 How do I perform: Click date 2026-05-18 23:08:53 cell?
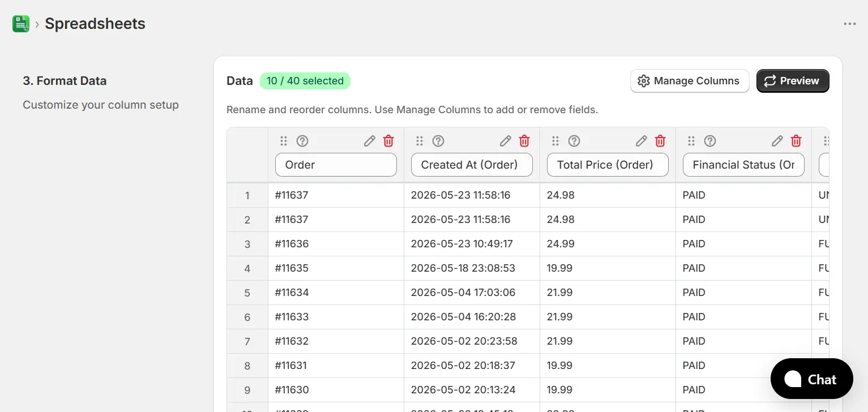(472, 268)
